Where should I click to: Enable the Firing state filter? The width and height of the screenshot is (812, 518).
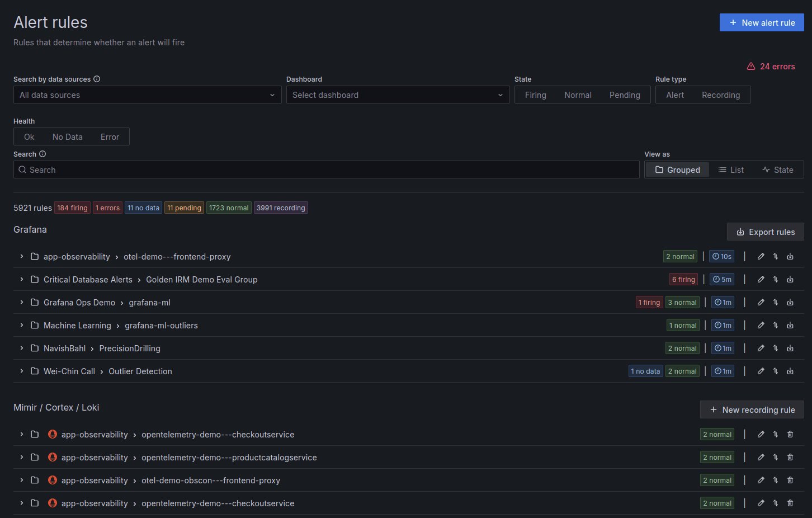[x=535, y=95]
